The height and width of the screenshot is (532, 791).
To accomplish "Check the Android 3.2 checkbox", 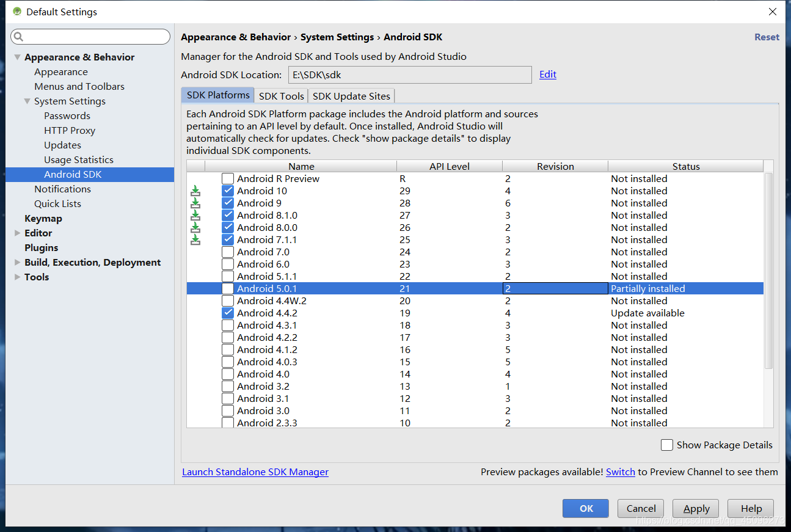I will coord(228,386).
